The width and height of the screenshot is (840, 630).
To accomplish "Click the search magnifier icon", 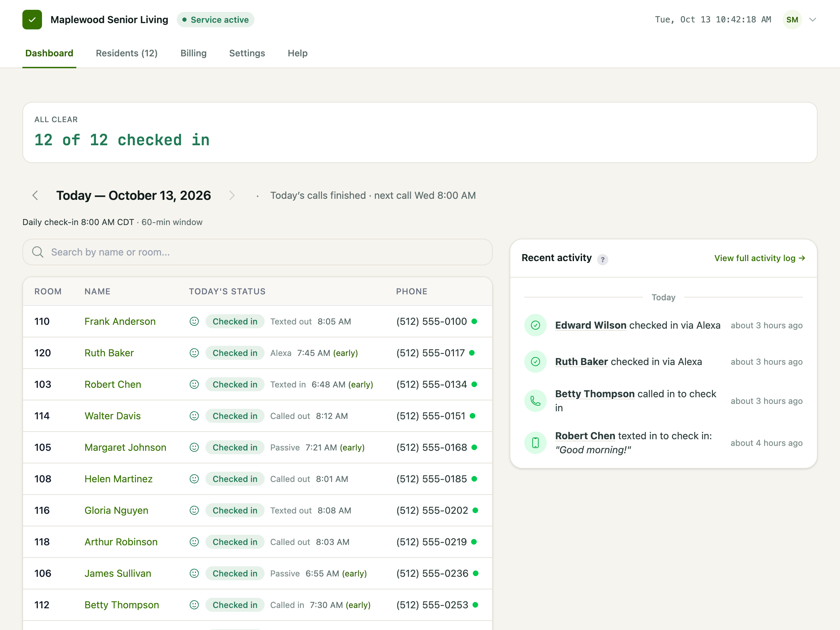I will (37, 252).
